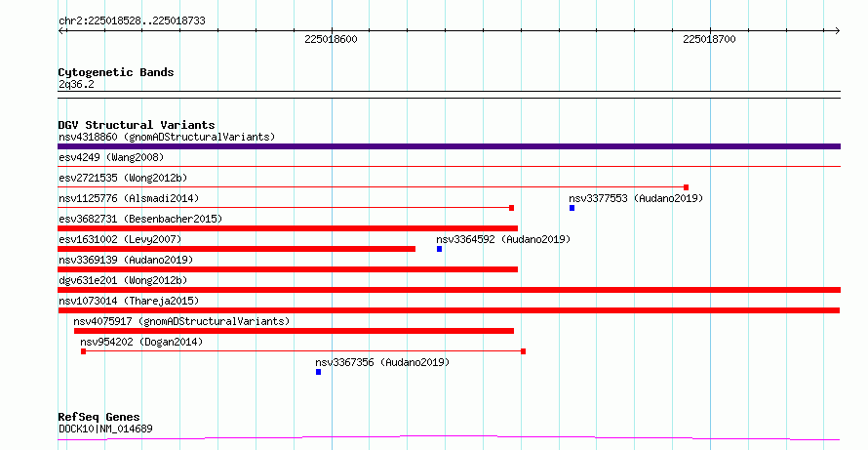
Task: Click the nsv954202 (Dogan2014) label text
Action: (141, 342)
